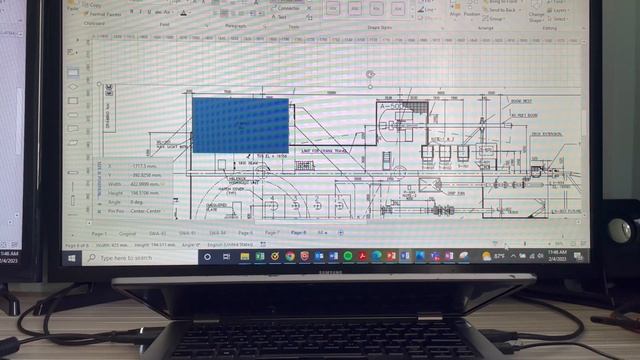Screen dimensions: 640x360
Task: Click the rotation handle above the drawing
Action: tap(370, 74)
